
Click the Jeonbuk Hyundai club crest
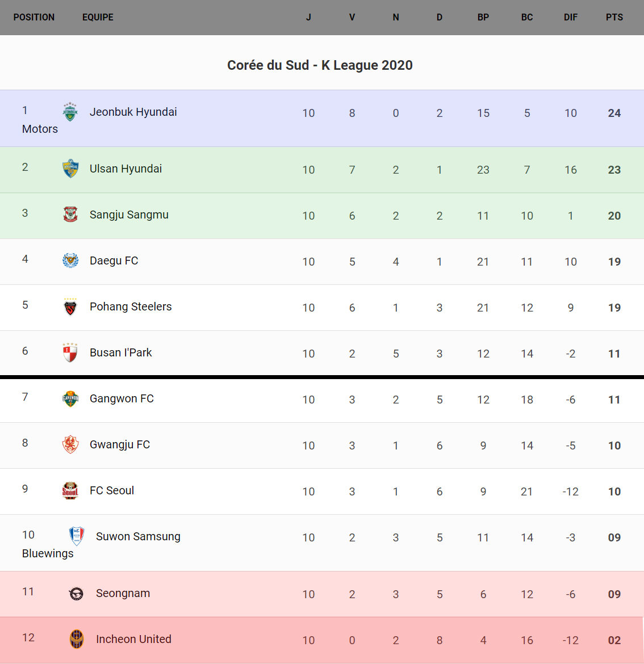pyautogui.click(x=70, y=112)
